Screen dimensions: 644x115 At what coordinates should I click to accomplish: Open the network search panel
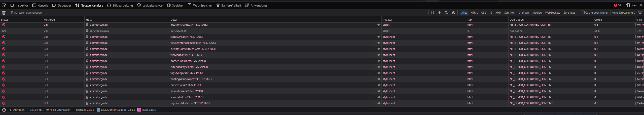[446, 13]
